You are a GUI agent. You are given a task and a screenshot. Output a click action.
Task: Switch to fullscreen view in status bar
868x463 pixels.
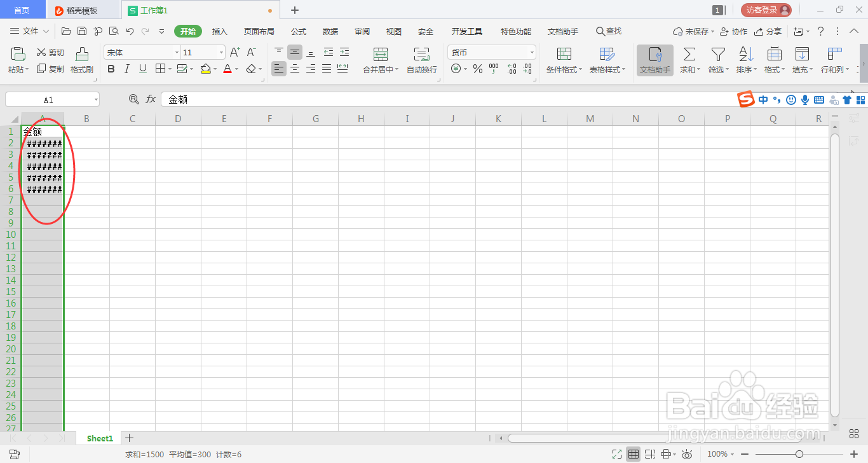[x=617, y=454]
